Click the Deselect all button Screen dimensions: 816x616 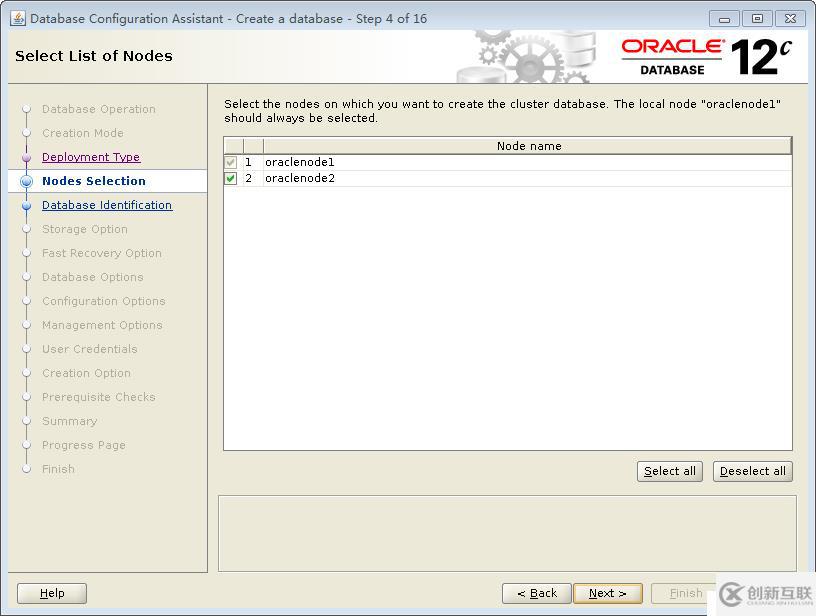tap(753, 471)
